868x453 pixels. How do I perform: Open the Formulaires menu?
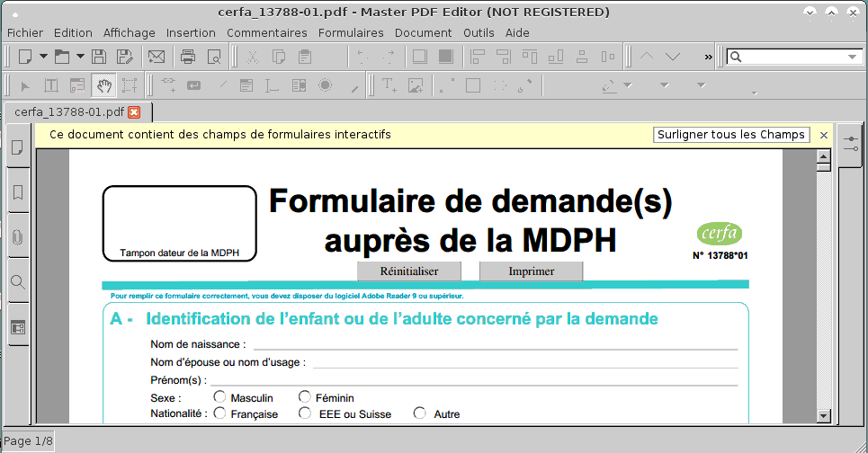351,32
